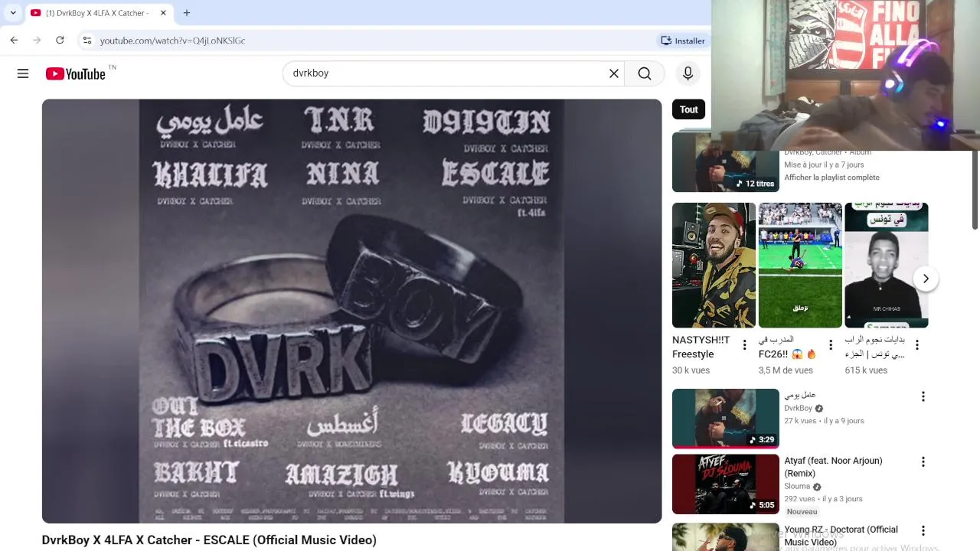Open the DvrkBoy channel name link
Image resolution: width=980 pixels, height=551 pixels.
click(798, 409)
